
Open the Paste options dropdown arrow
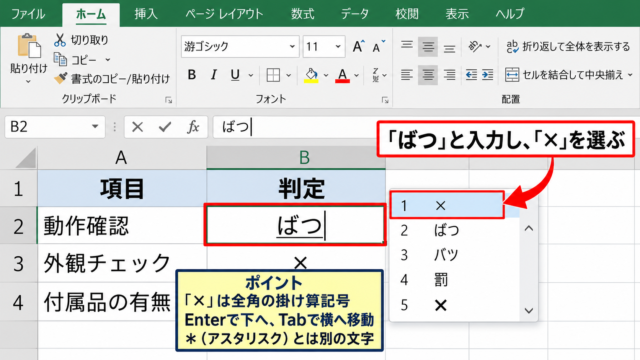point(28,82)
